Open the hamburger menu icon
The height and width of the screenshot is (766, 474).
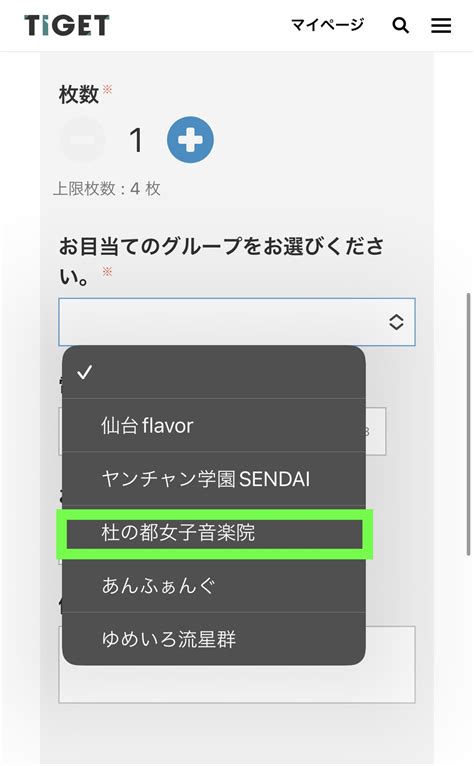[441, 25]
